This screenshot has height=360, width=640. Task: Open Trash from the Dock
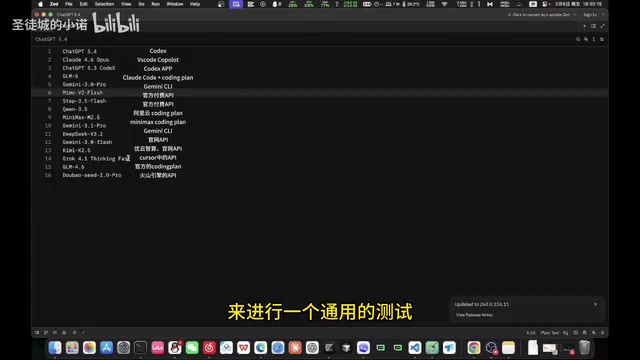[584, 348]
